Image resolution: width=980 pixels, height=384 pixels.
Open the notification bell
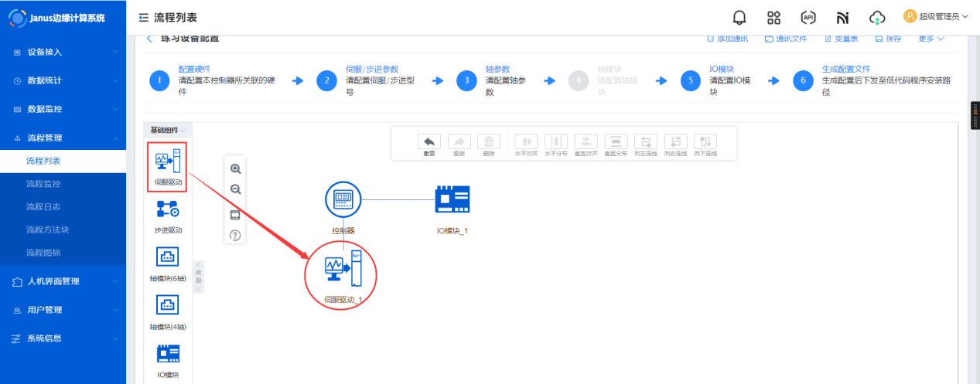click(739, 17)
